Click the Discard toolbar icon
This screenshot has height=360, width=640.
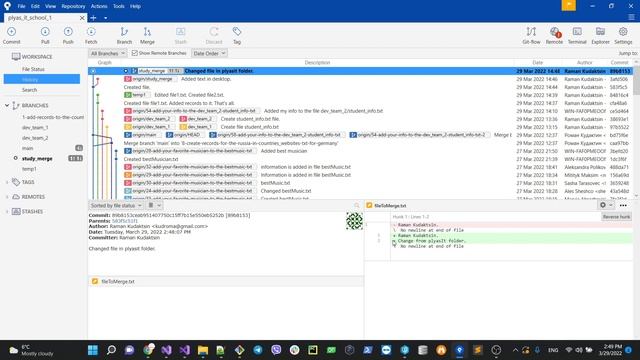[x=214, y=36]
